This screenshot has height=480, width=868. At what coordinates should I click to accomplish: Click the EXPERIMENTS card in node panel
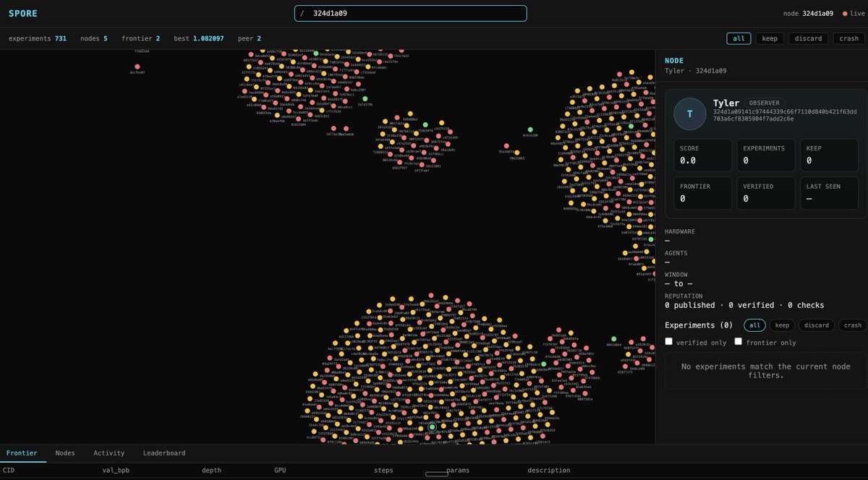765,155
